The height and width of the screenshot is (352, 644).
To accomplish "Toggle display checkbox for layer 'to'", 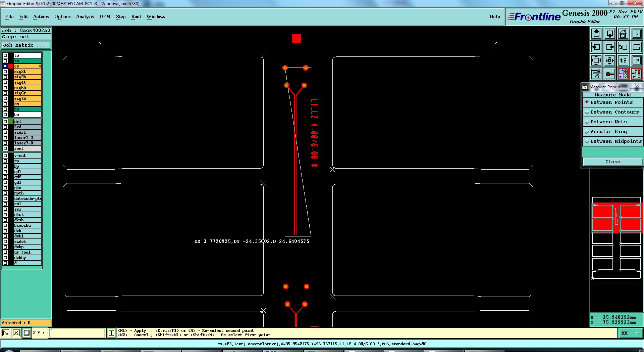I will [5, 55].
